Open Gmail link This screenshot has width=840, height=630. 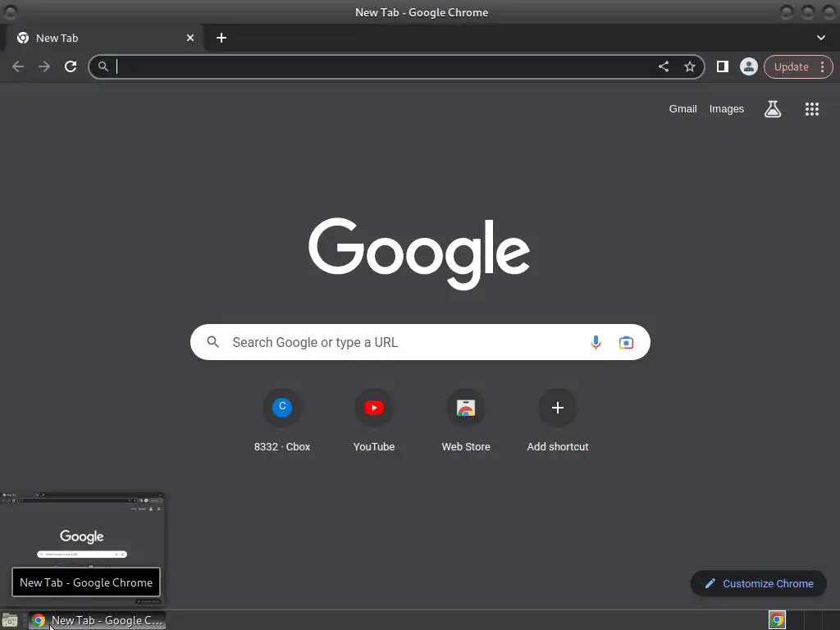[682, 109]
